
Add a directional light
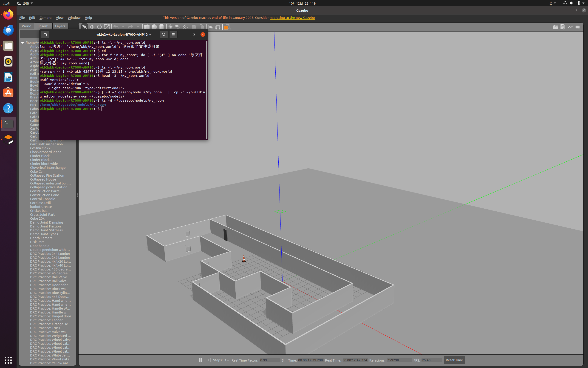point(185,27)
